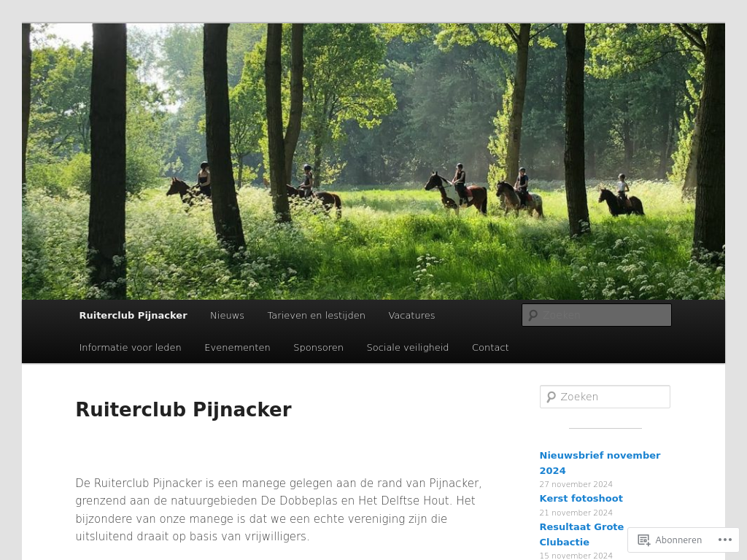Click the magnifier icon in header search
Viewport: 747px width, 560px height.
coord(533,315)
